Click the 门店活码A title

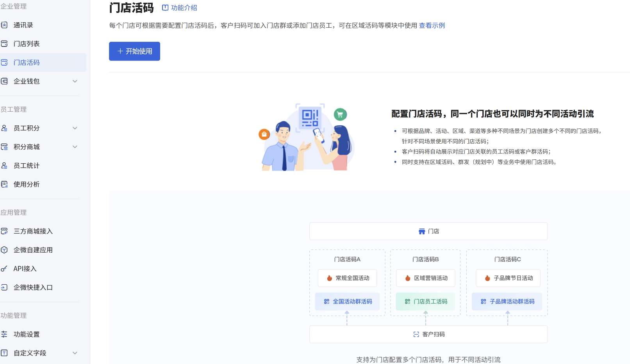pos(347,259)
